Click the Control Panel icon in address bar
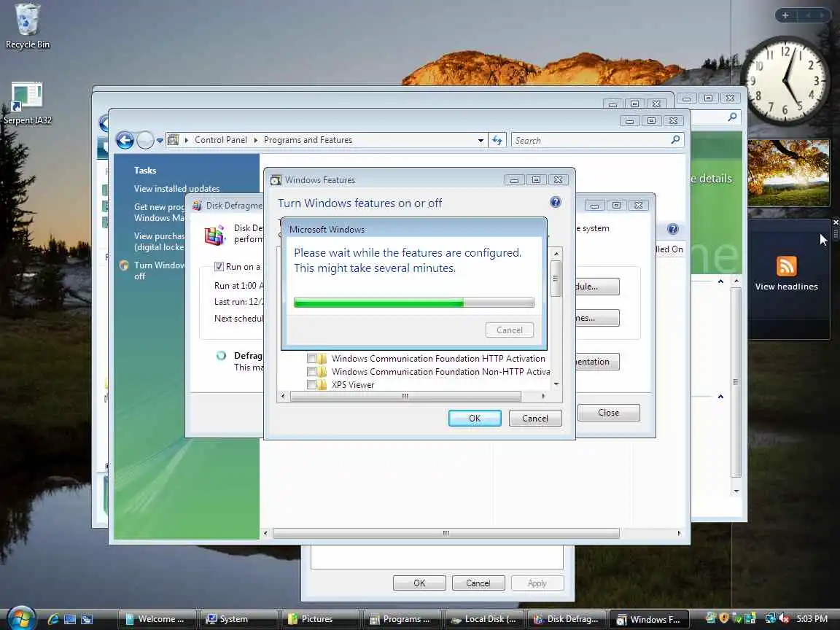This screenshot has height=630, width=840. (x=173, y=140)
